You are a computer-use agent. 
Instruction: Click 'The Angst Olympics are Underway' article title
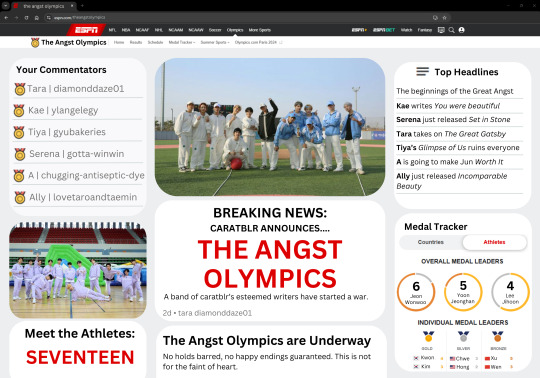[x=267, y=340]
